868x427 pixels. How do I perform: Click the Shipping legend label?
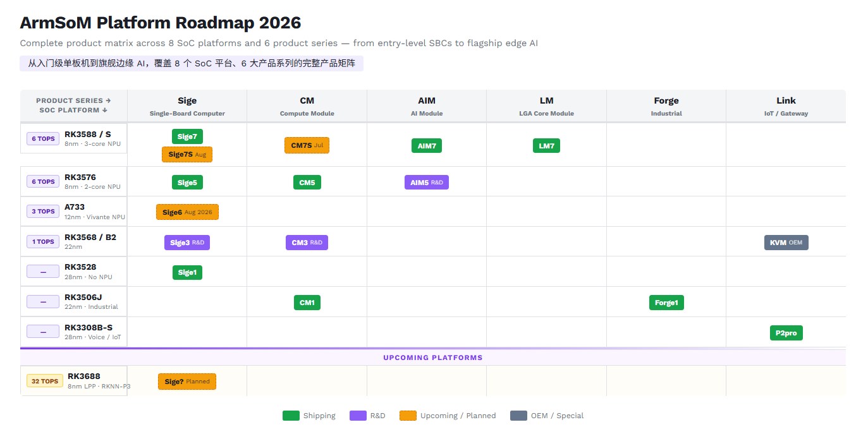tap(319, 416)
